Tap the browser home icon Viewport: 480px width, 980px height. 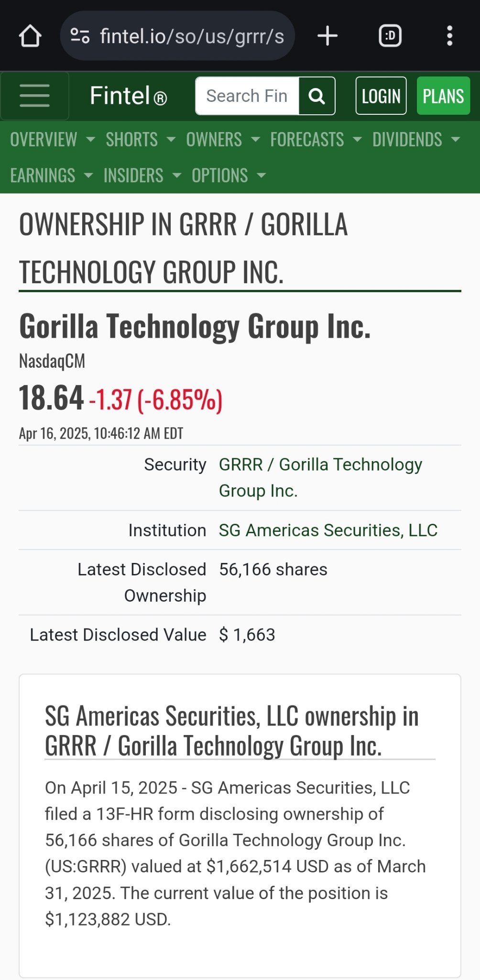(x=30, y=36)
